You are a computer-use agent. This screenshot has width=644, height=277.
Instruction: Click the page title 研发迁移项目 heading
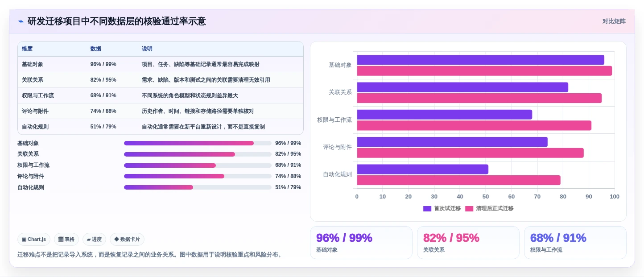pos(117,21)
